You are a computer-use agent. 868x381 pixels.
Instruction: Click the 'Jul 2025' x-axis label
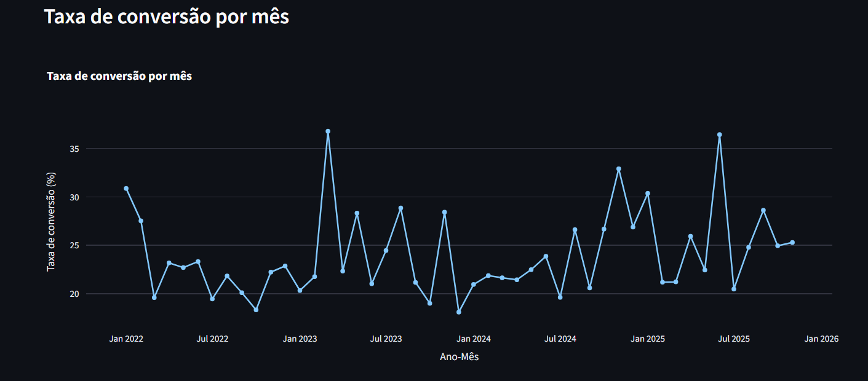pos(734,339)
